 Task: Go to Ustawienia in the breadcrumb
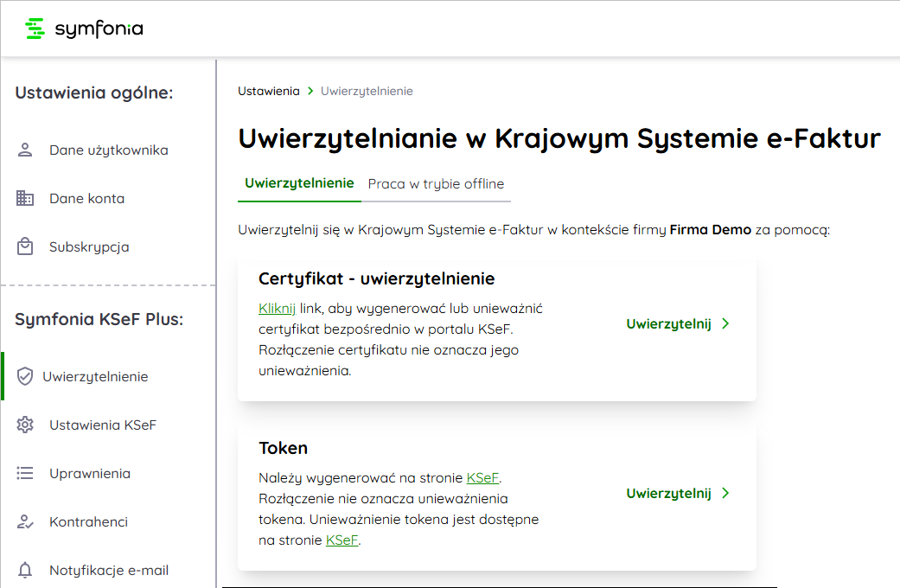[x=268, y=91]
